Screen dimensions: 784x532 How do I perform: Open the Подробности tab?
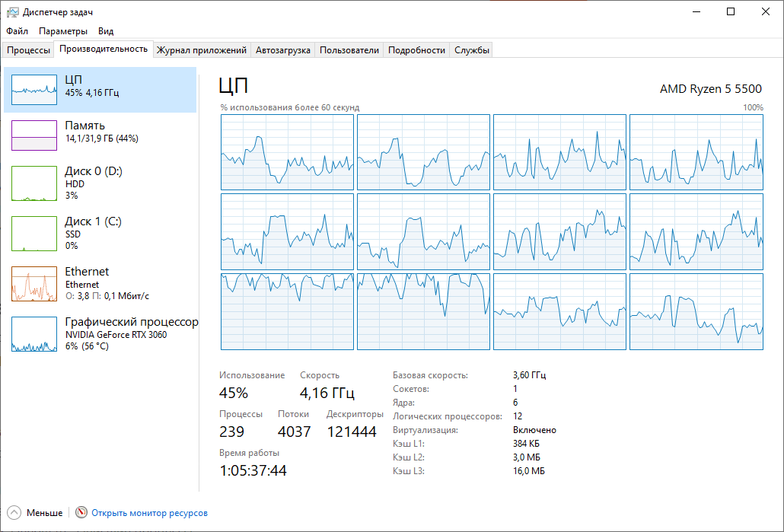click(x=416, y=50)
